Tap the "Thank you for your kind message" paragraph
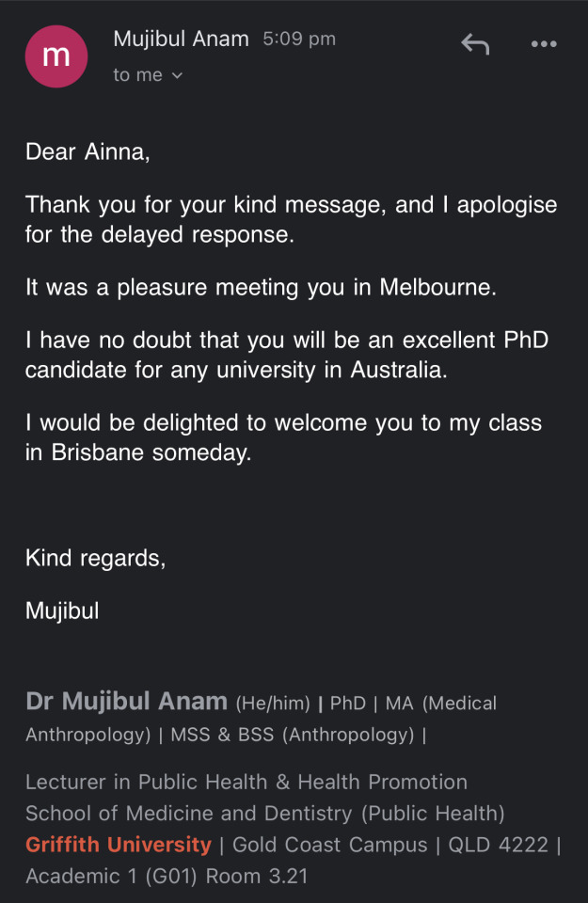Screen dimensions: 588x903 291,219
